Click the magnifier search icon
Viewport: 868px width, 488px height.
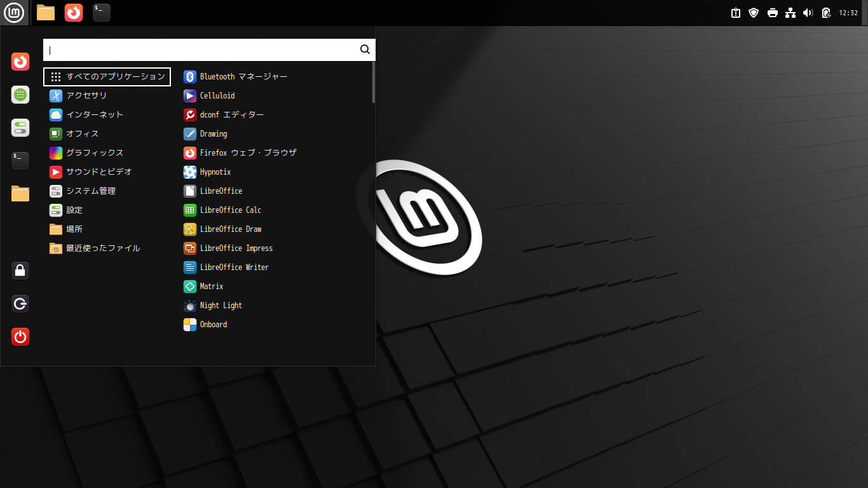click(365, 50)
